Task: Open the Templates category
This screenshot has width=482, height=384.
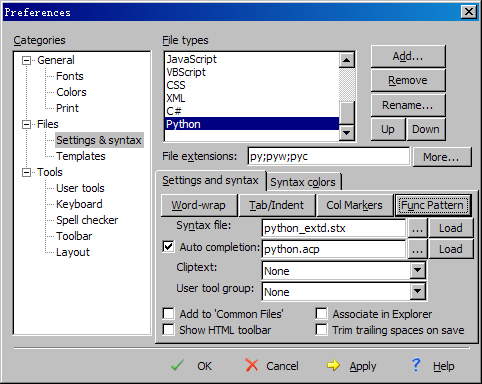Action: coord(81,156)
